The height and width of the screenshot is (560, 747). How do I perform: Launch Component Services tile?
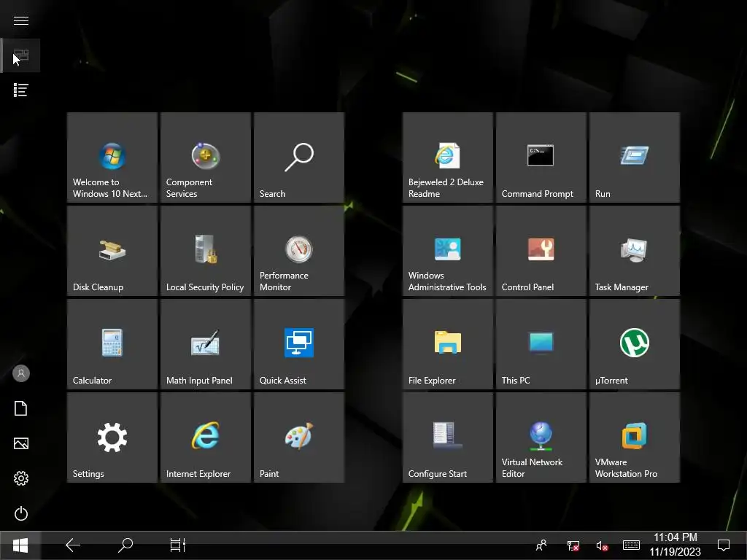pos(205,157)
